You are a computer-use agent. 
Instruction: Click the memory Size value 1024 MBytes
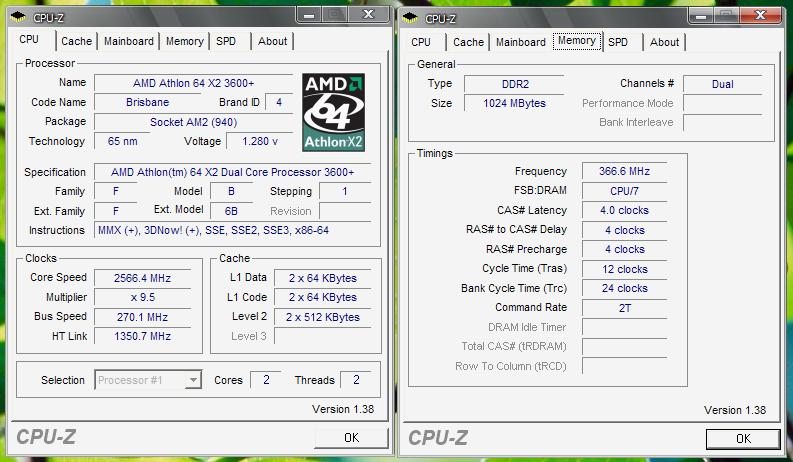(x=515, y=103)
